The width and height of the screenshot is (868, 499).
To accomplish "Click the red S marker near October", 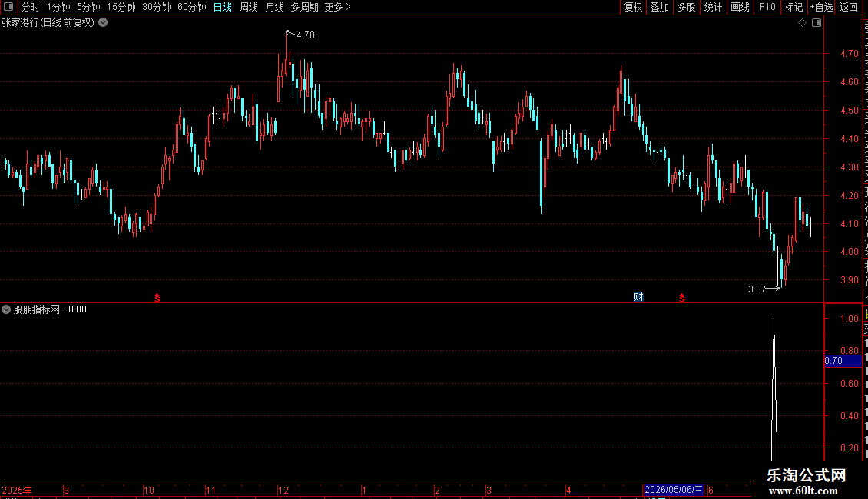I will pos(157,298).
